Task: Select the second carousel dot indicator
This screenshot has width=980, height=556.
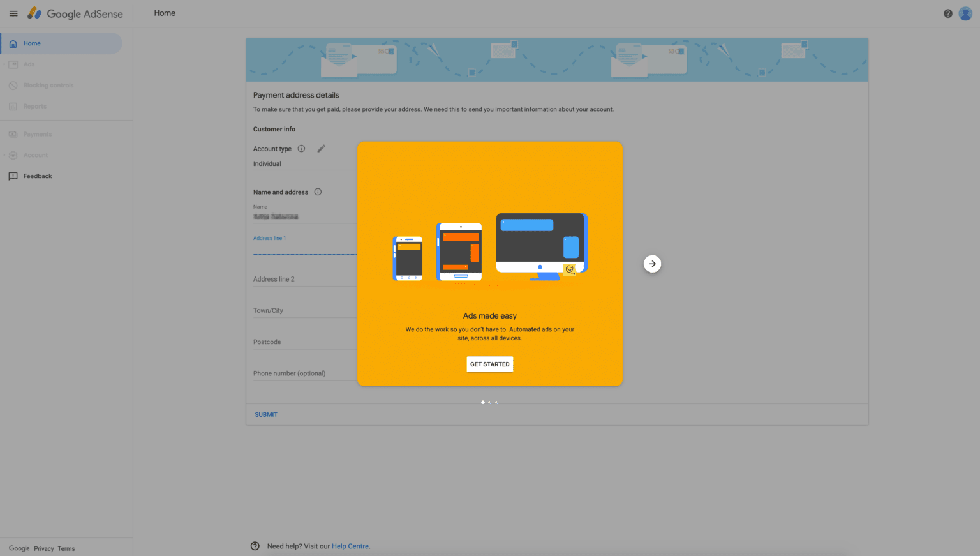Action: click(490, 402)
